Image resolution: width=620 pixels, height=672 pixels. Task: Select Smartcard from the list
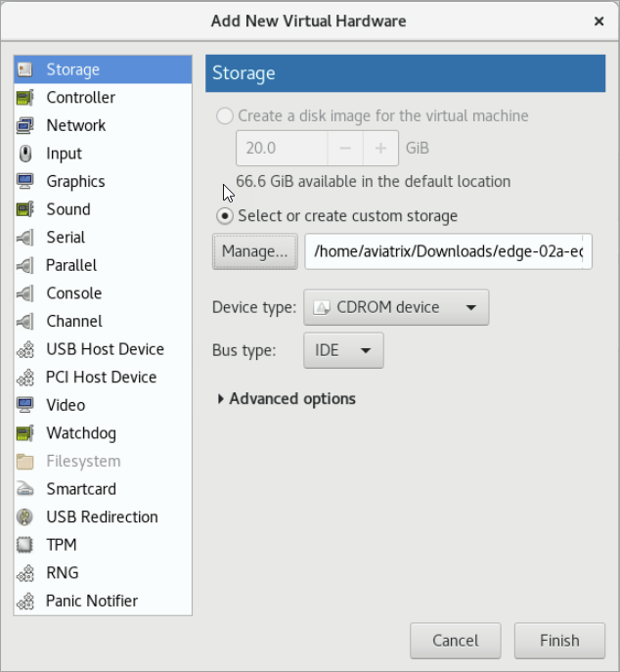(103, 489)
